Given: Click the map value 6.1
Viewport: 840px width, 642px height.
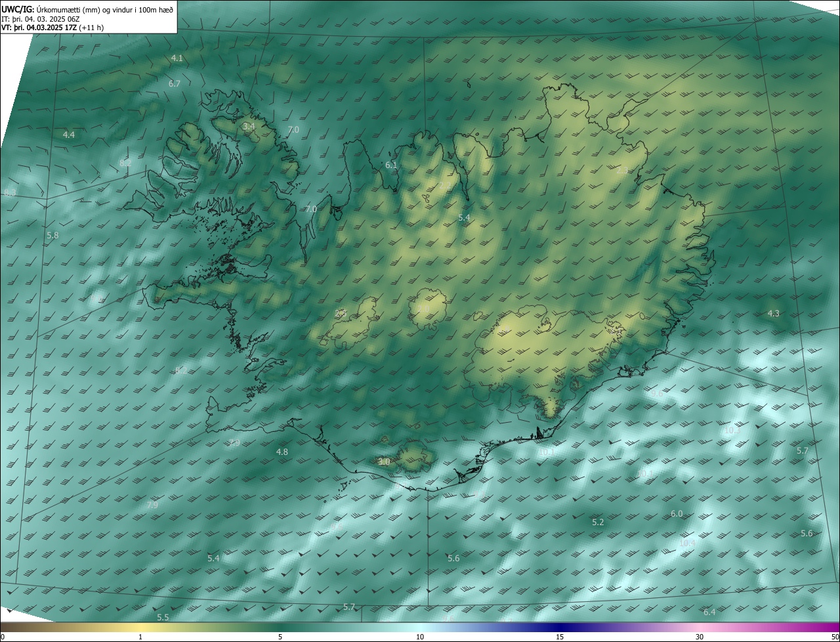Looking at the screenshot, I should point(391,165).
